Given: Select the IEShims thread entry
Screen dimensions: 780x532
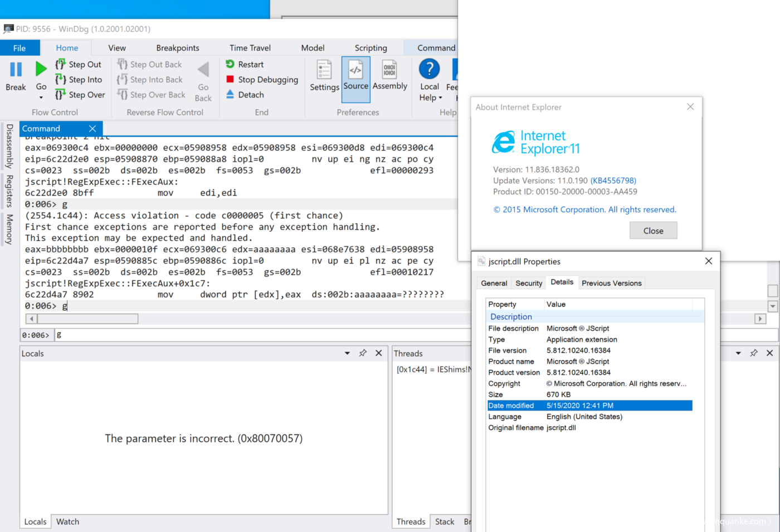Looking at the screenshot, I should [x=433, y=369].
